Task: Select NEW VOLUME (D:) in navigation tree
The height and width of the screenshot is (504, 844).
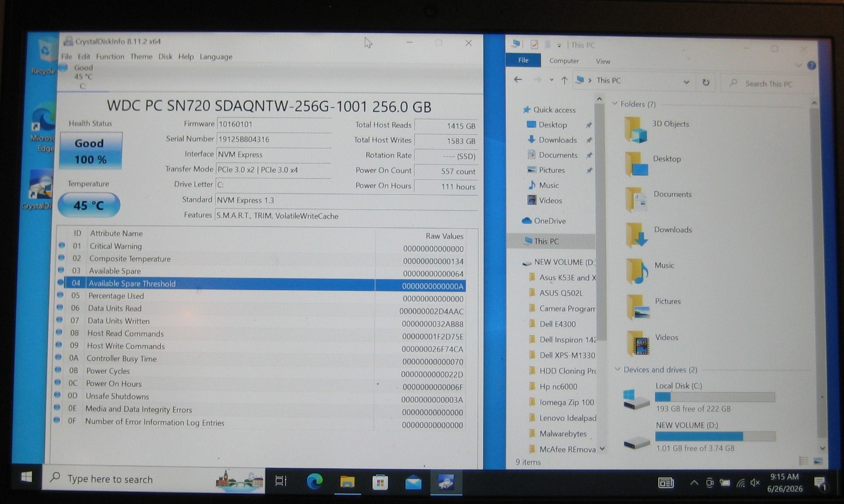Action: 563,262
